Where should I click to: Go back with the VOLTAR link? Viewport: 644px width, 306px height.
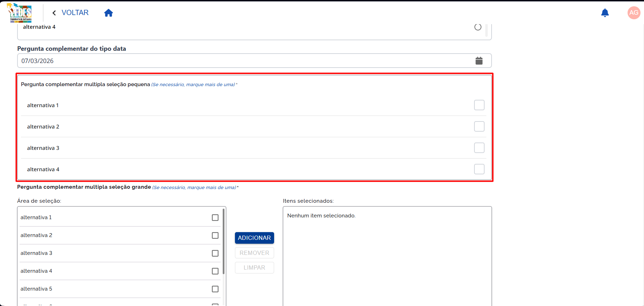pos(75,13)
